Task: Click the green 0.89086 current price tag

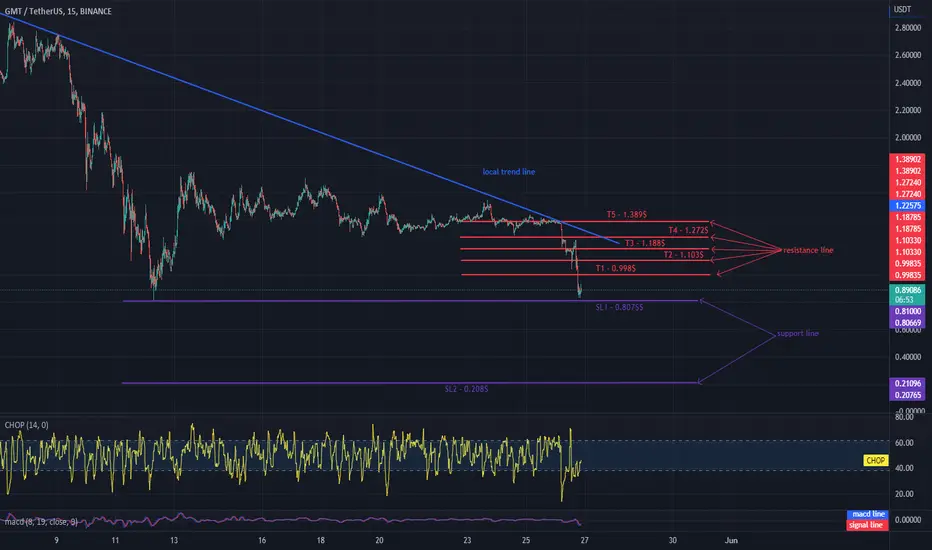Action: [907, 290]
